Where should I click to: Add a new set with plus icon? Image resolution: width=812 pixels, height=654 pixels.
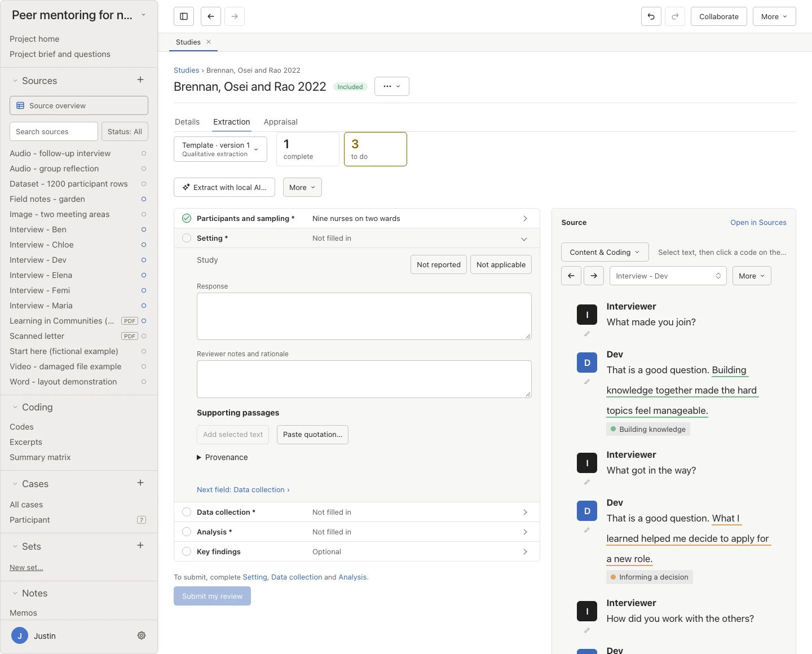click(x=140, y=546)
